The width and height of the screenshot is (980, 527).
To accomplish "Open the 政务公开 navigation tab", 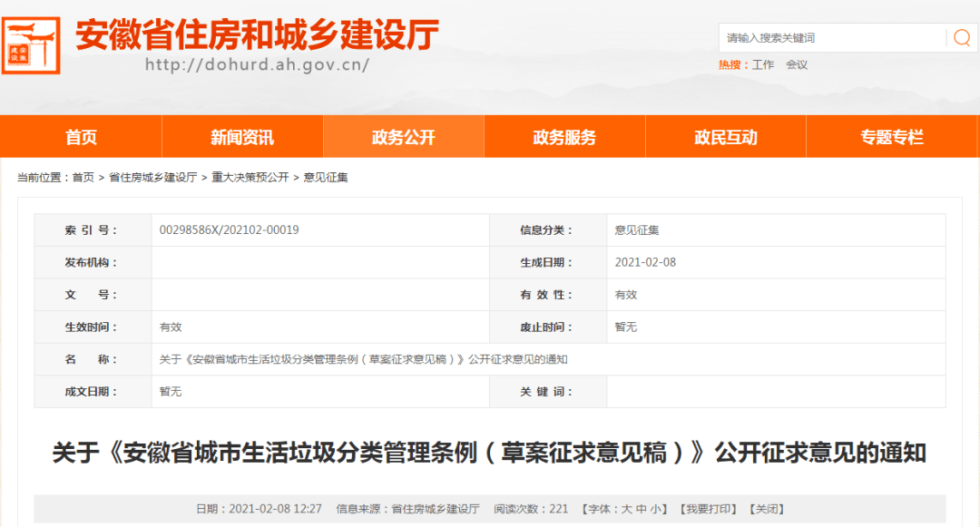I will click(x=404, y=137).
